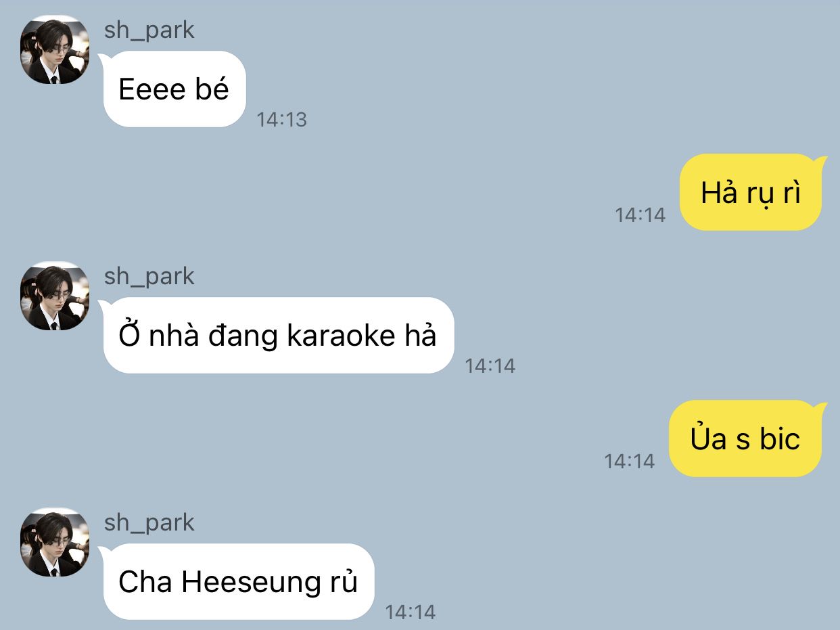
Task: Click the 14:14 timestamp beside the karaoke message
Action: point(490,366)
